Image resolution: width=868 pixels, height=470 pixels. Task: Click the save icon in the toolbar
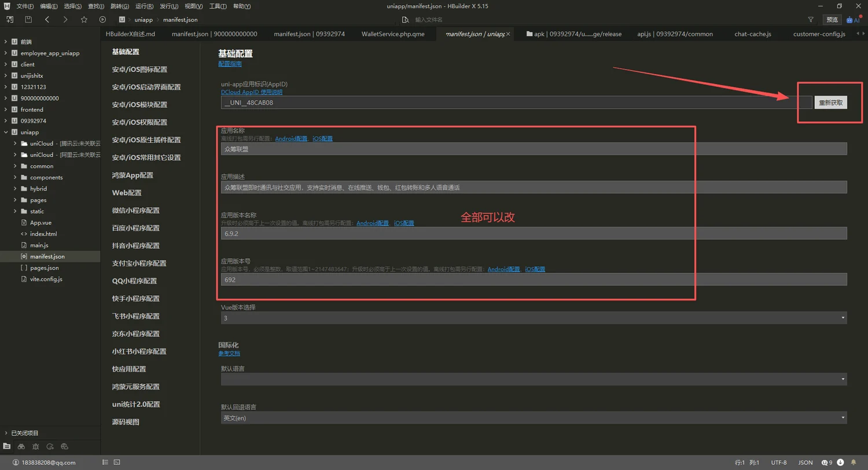28,20
